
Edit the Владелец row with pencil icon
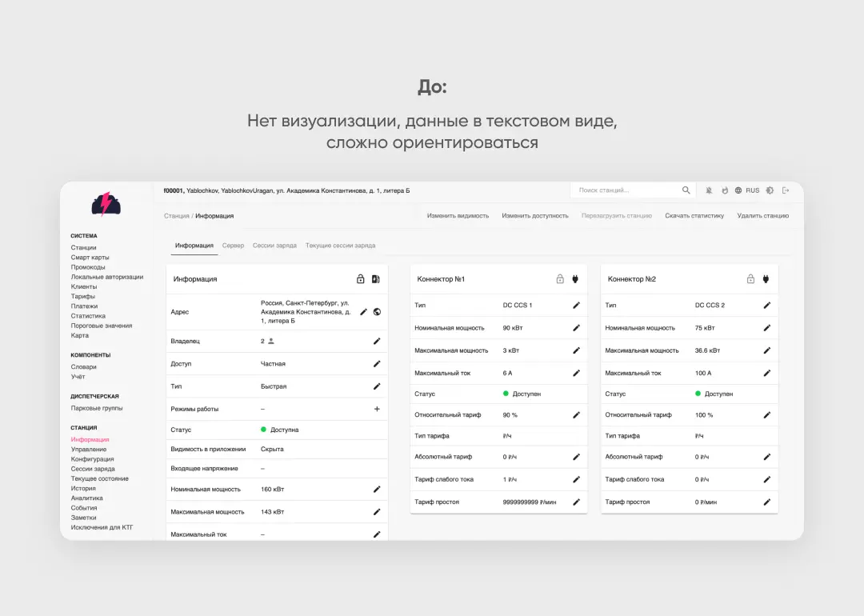pyautogui.click(x=377, y=341)
